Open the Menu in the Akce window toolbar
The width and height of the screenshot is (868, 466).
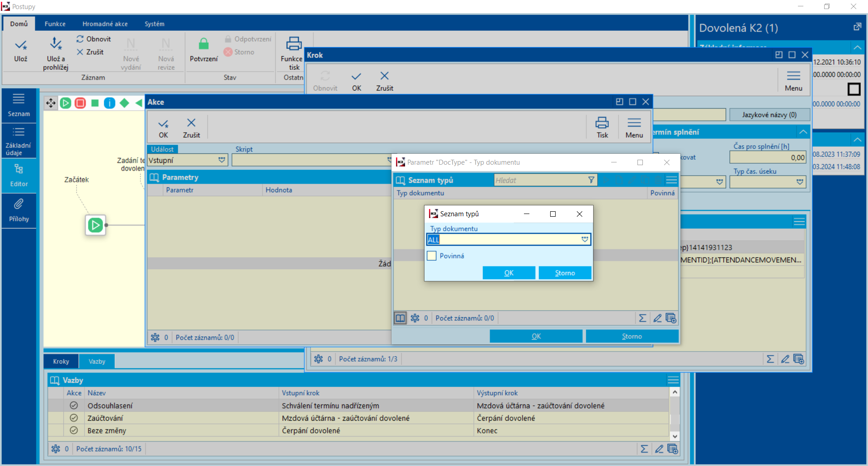(634, 128)
